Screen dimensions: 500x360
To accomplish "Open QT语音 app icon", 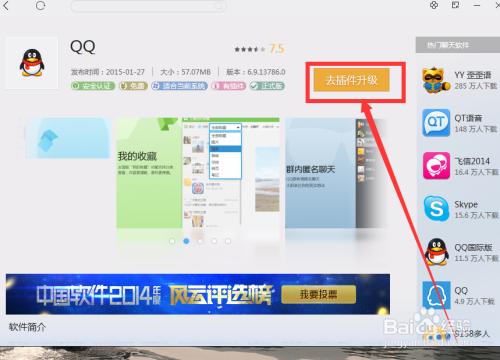I will coord(436,123).
